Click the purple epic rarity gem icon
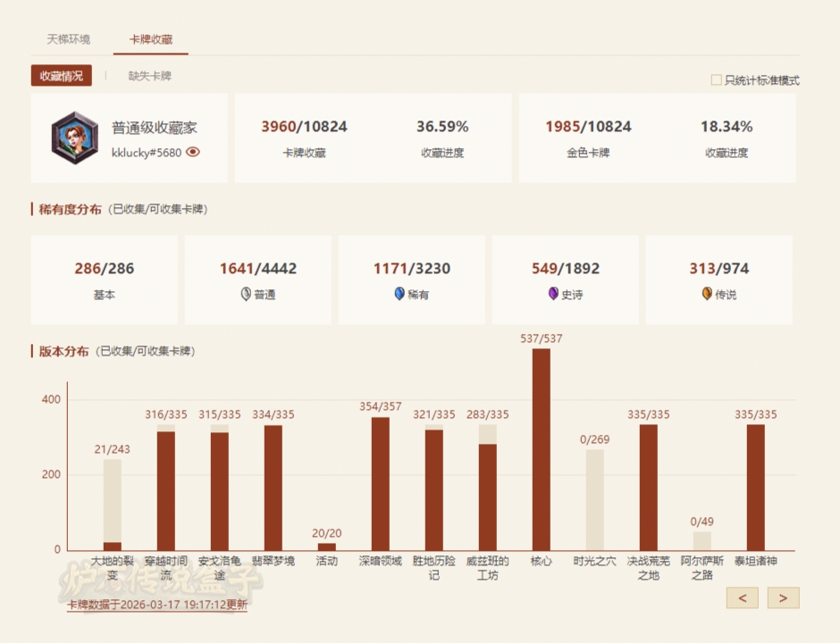 tap(553, 294)
